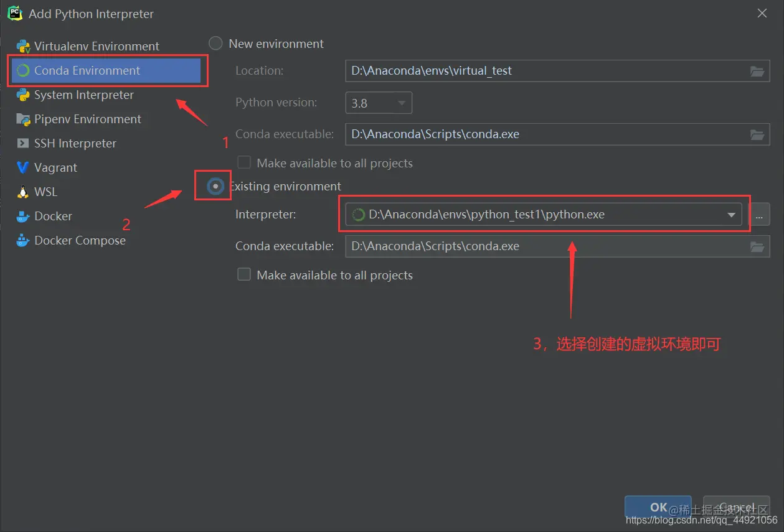Screen dimensions: 784x532
Task: Close the Add Python Interpreter dialog
Action: 762,13
